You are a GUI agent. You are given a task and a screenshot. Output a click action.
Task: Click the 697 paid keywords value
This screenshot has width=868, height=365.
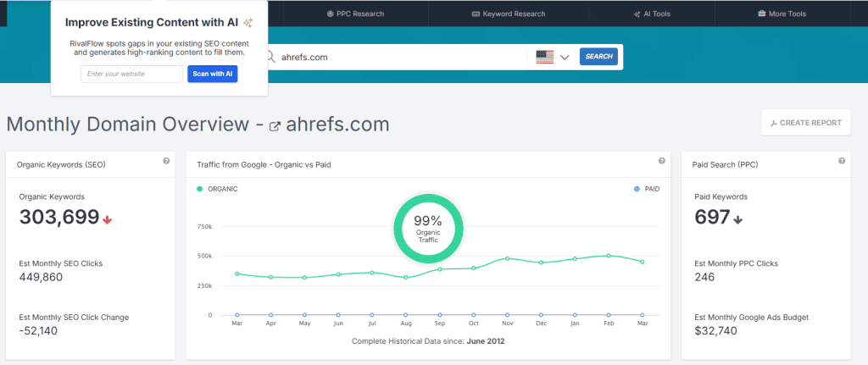coord(712,218)
